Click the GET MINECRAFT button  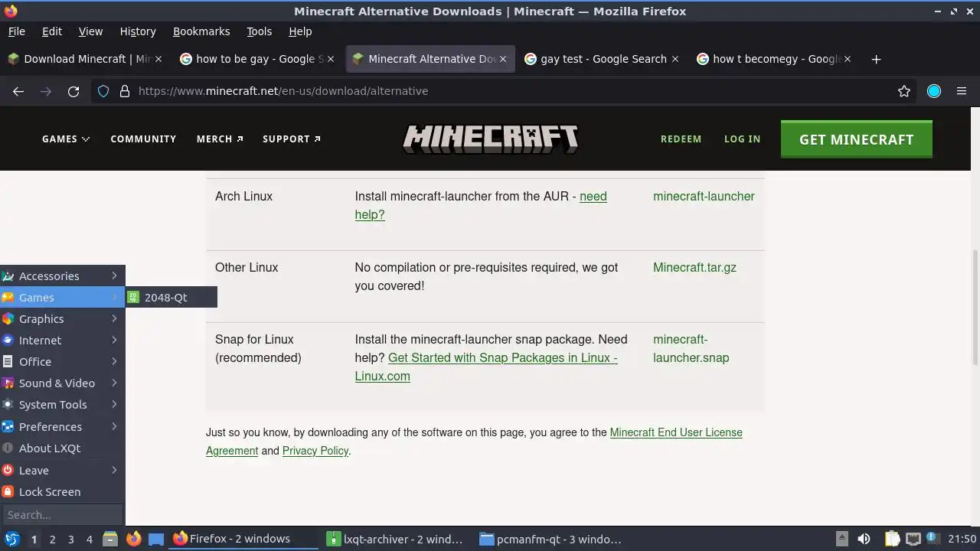[x=856, y=139]
